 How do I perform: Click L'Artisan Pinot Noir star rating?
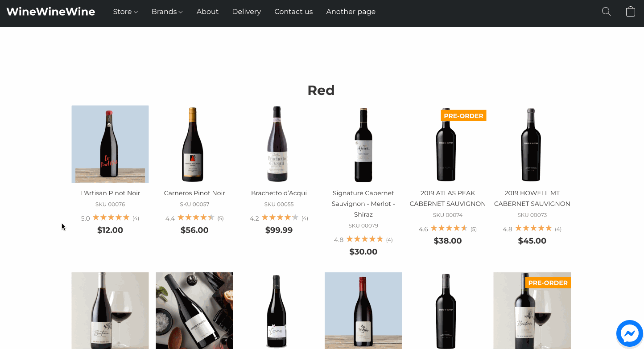click(x=111, y=218)
